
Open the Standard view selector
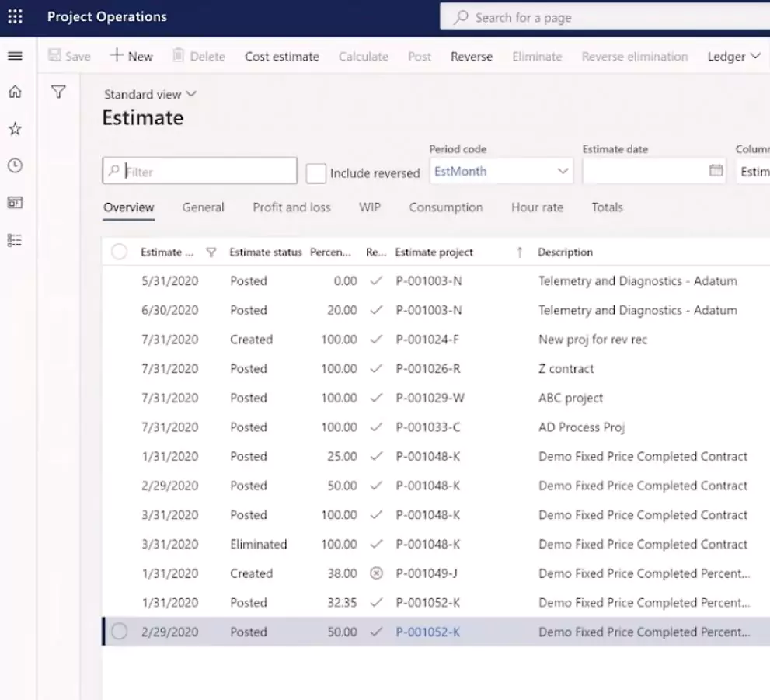pyautogui.click(x=150, y=94)
